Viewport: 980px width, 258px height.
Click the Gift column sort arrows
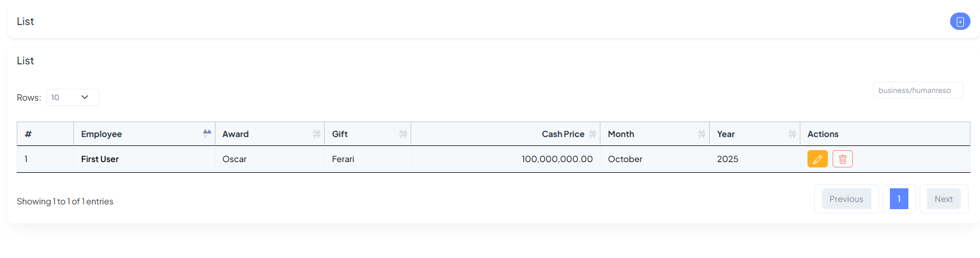point(403,134)
